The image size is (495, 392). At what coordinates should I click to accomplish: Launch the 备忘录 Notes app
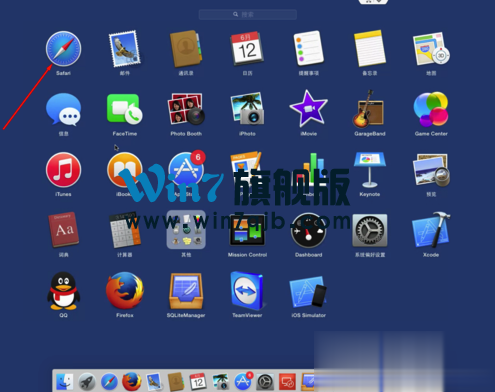(370, 49)
